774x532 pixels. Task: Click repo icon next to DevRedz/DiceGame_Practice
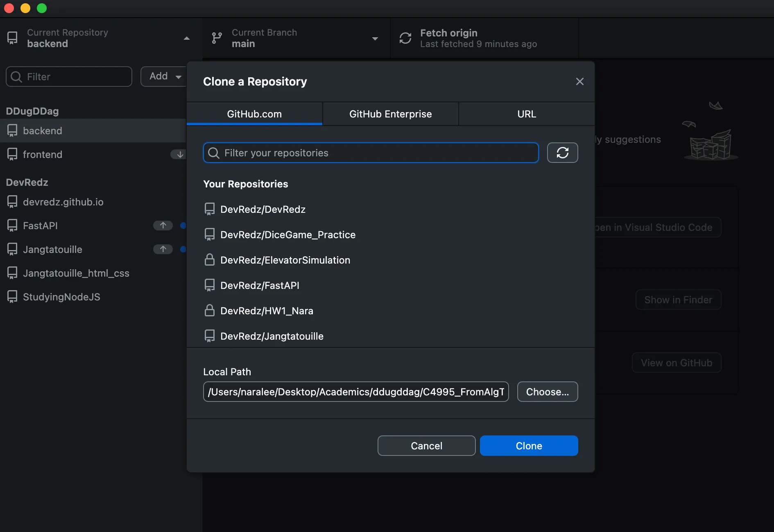tap(210, 234)
